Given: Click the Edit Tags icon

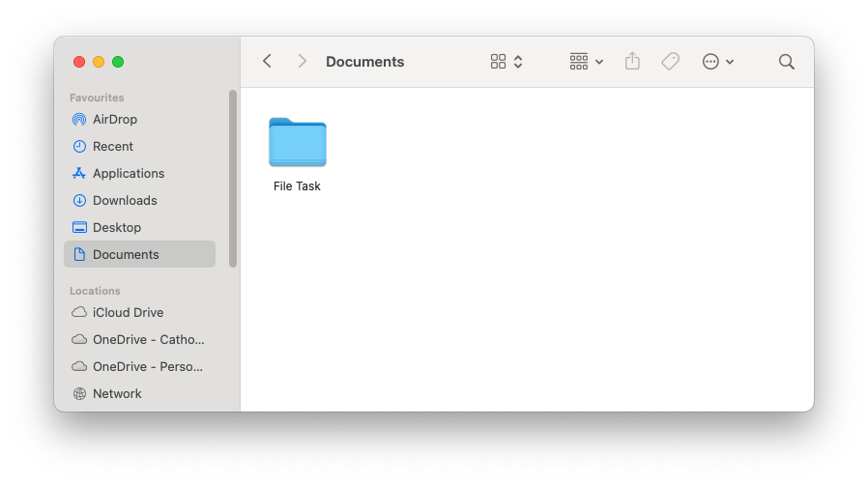Looking at the screenshot, I should click(670, 62).
